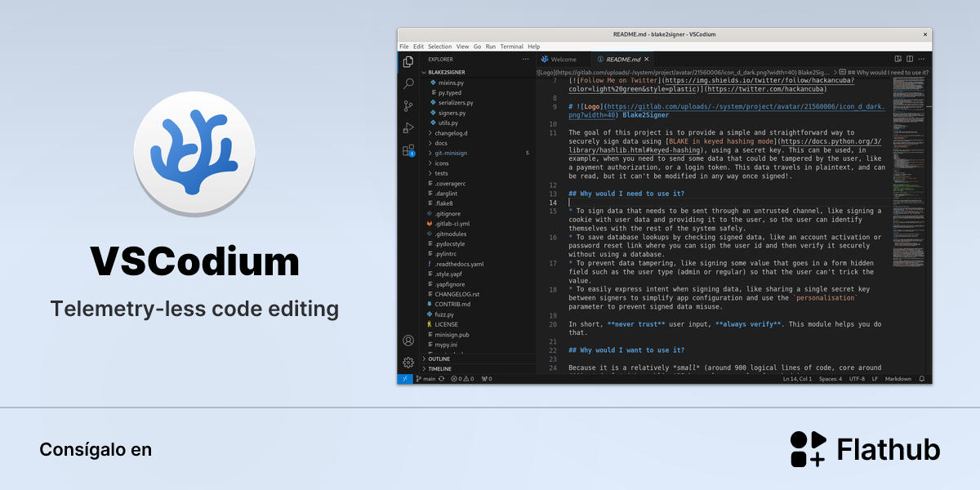Select the README.md editor tab
The image size is (980, 490).
[621, 60]
